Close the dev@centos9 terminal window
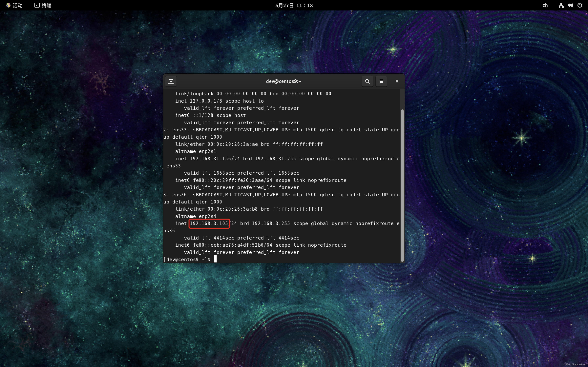The image size is (588, 367). [x=397, y=81]
